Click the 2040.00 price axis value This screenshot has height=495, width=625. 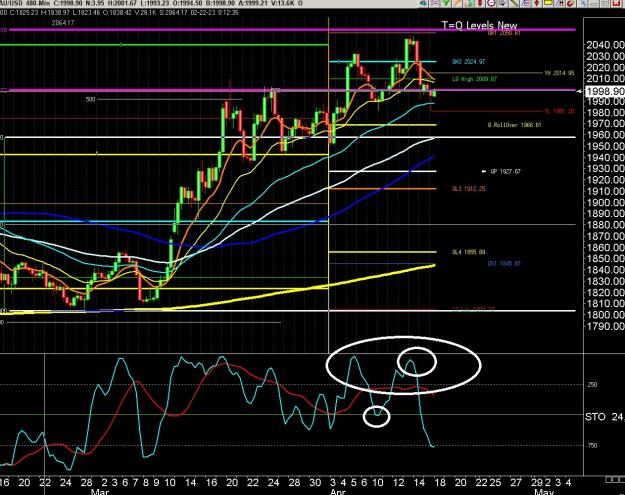[605, 45]
